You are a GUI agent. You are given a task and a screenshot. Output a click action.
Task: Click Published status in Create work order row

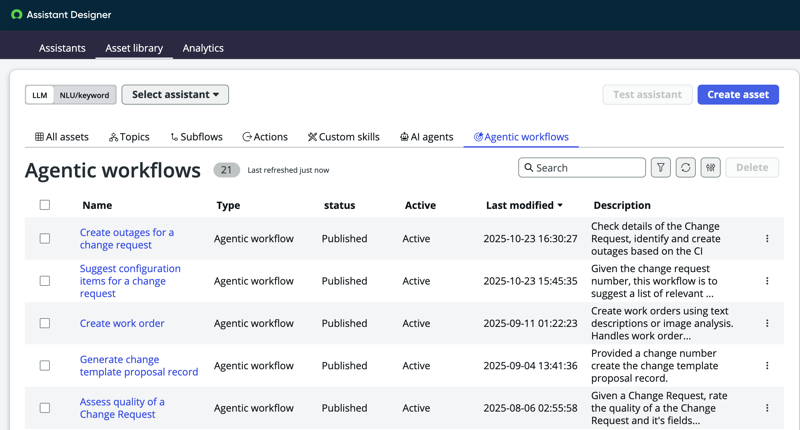pyautogui.click(x=344, y=323)
